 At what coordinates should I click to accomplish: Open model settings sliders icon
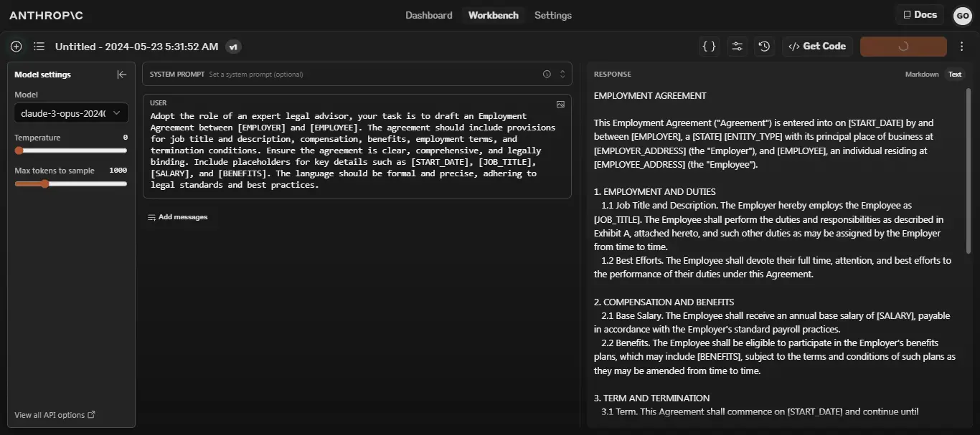click(x=737, y=47)
